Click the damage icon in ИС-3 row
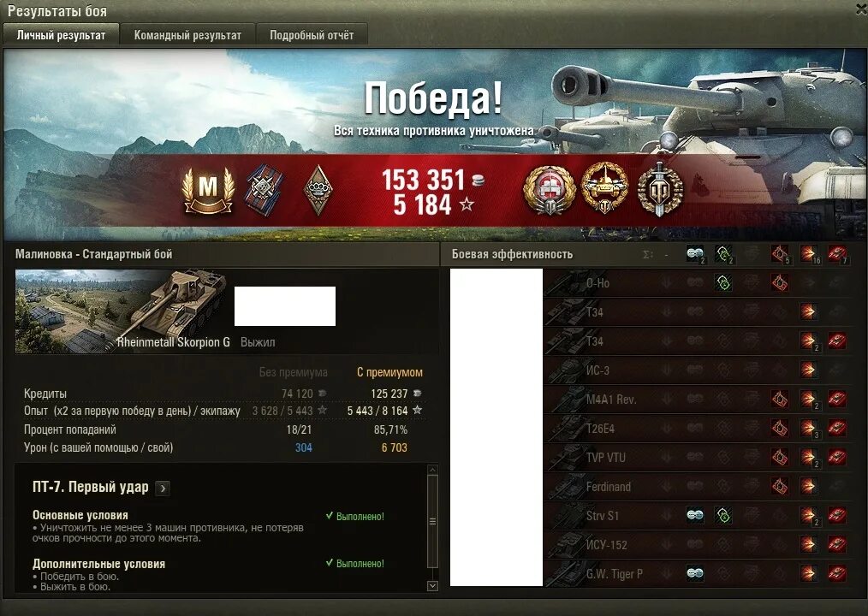This screenshot has height=616, width=868. point(808,370)
